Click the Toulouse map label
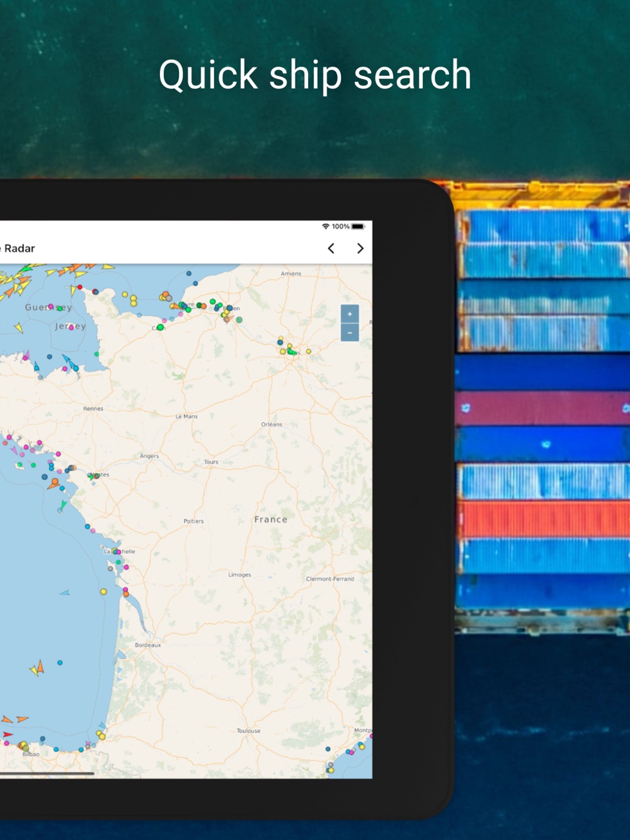 (x=248, y=730)
